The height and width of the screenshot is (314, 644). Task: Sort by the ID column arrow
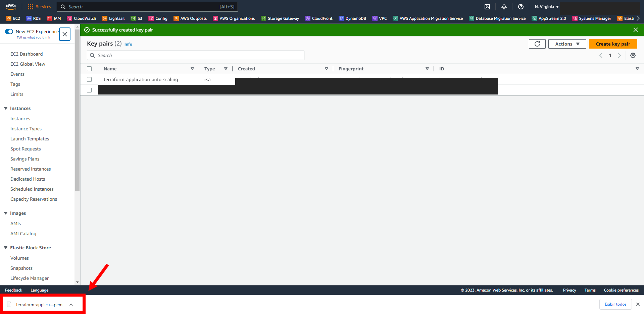[x=637, y=69]
